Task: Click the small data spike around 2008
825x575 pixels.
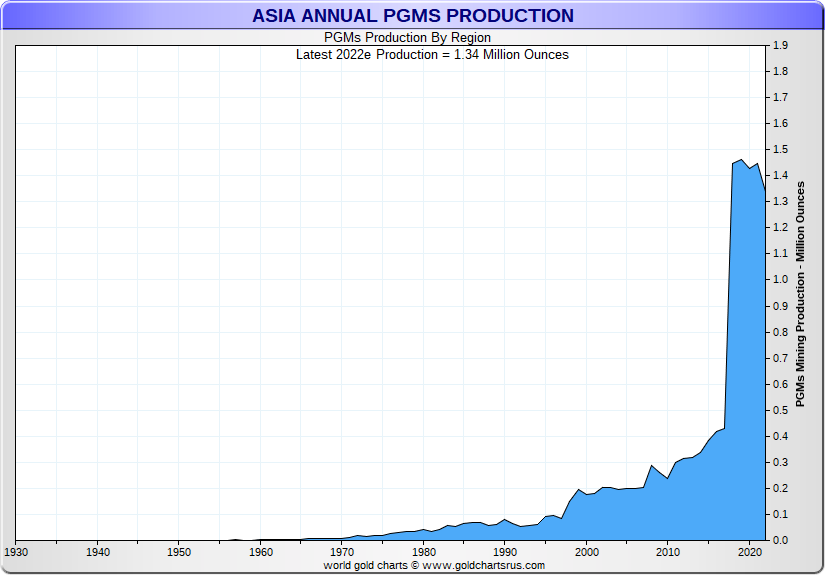Action: (652, 465)
